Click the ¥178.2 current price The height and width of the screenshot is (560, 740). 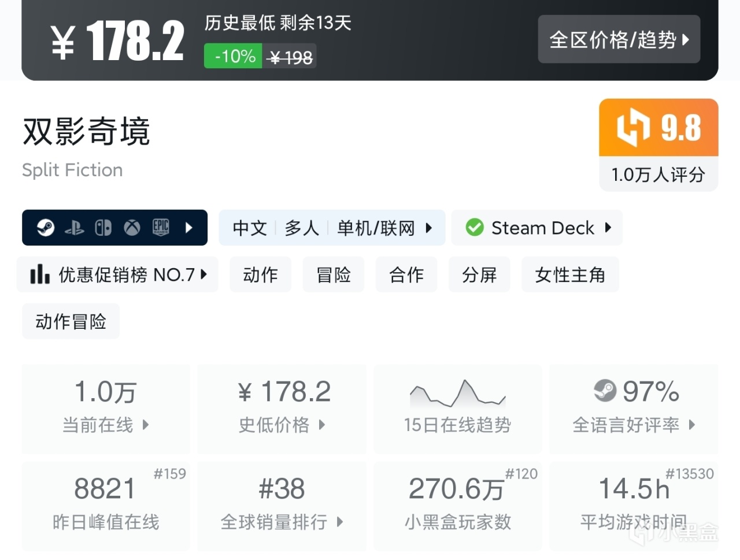point(118,40)
